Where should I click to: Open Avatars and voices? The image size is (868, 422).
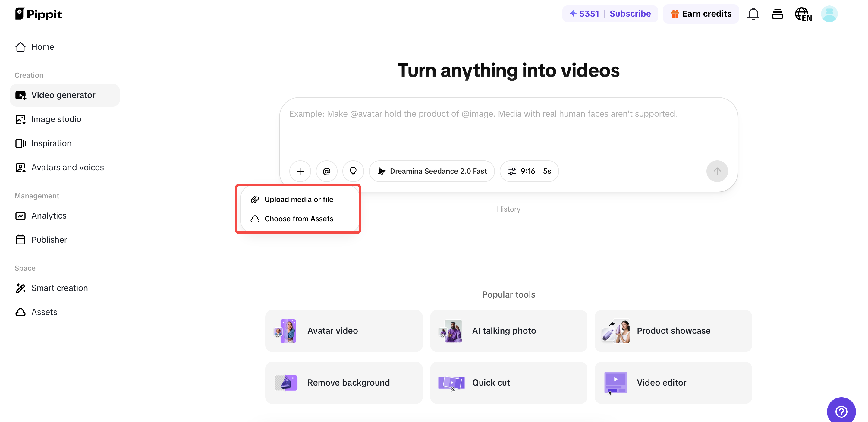(x=68, y=167)
